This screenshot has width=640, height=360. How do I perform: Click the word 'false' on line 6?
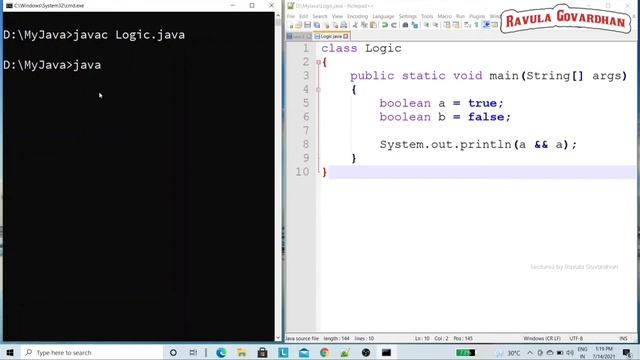pyautogui.click(x=486, y=117)
